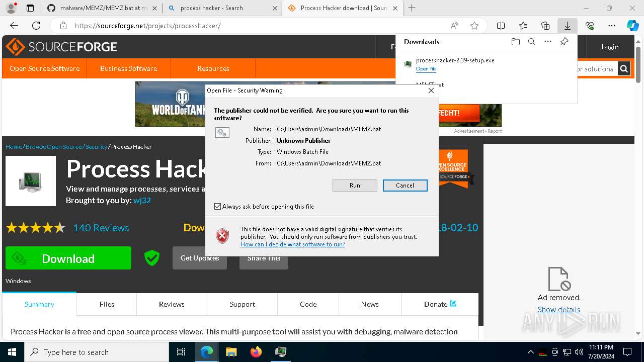Click Security breadcrumb link
The height and width of the screenshot is (362, 644).
(96, 147)
